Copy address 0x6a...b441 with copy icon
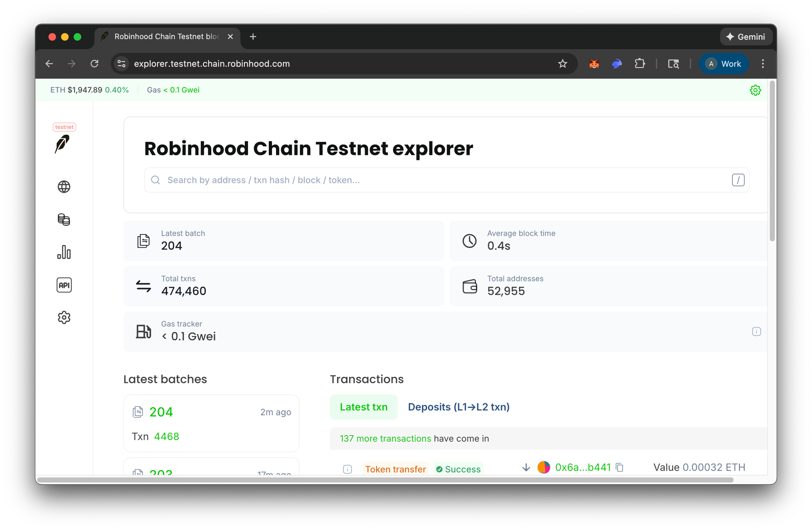Viewport: 812px width, 531px height. click(620, 468)
